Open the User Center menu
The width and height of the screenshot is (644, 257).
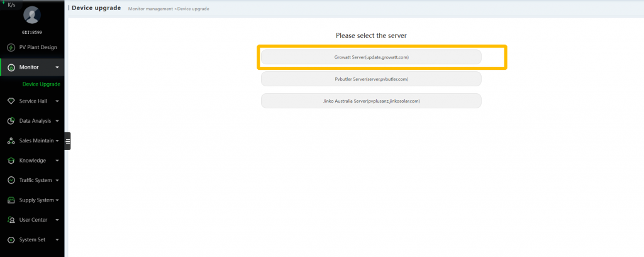tap(32, 220)
